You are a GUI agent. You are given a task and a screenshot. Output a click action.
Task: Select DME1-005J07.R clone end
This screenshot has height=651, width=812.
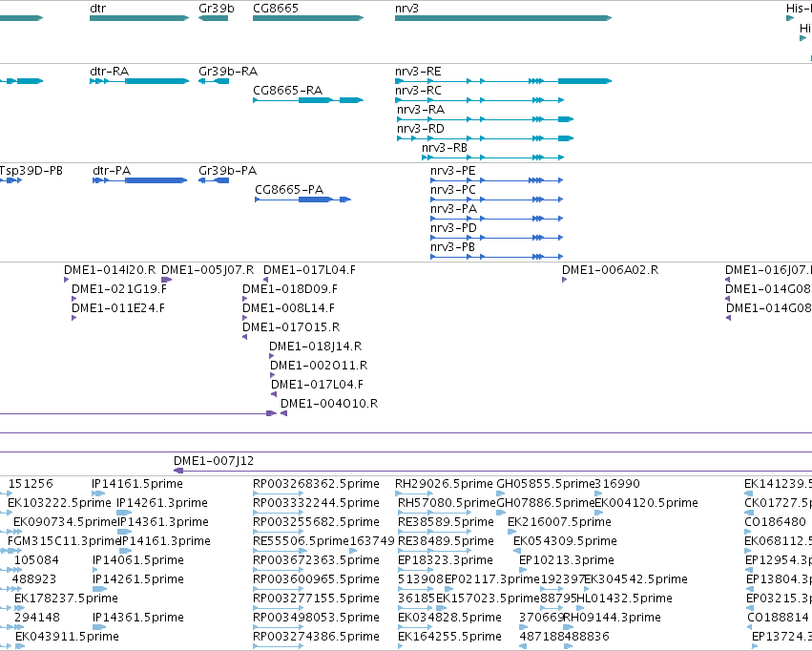click(208, 270)
